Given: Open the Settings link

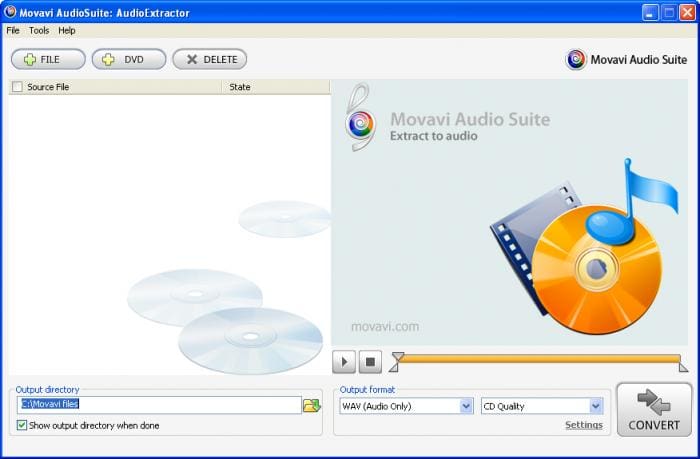Looking at the screenshot, I should [x=583, y=425].
